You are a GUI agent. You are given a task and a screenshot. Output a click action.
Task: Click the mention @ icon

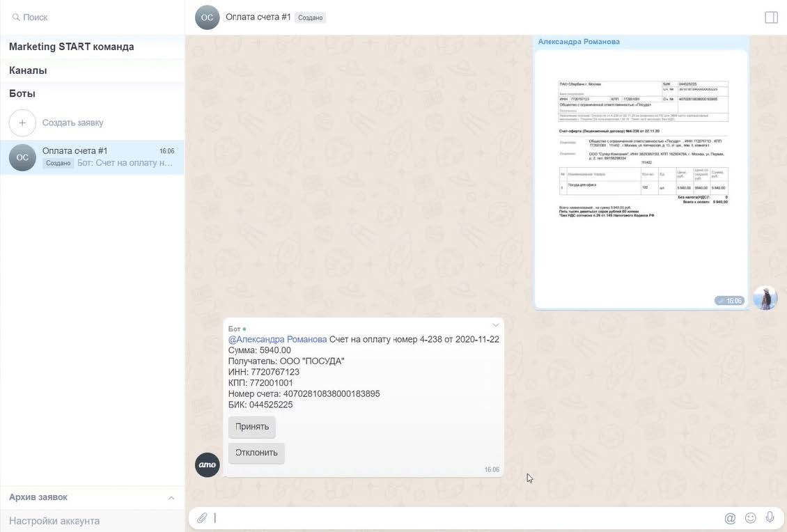pyautogui.click(x=730, y=518)
